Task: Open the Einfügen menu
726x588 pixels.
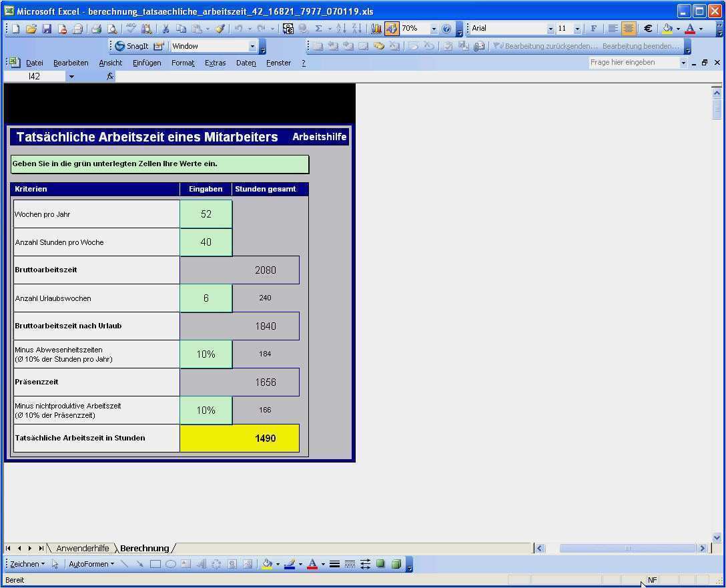Action: pyautogui.click(x=147, y=63)
